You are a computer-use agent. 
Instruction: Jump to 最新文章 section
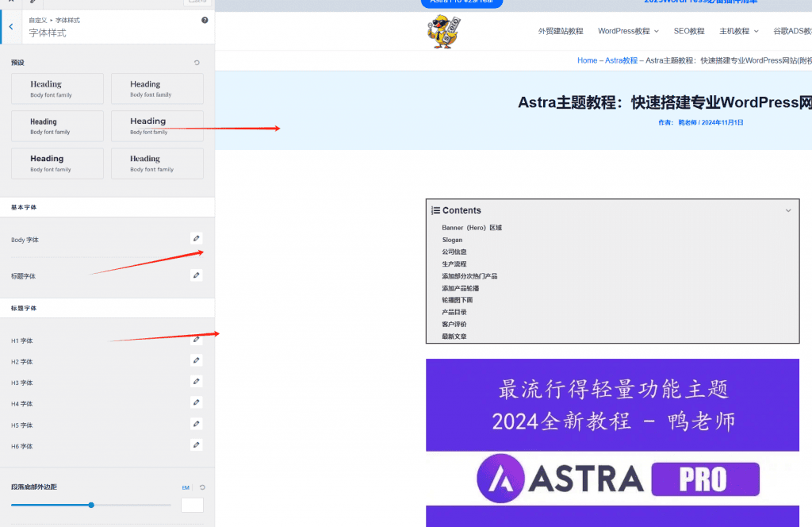[454, 337]
